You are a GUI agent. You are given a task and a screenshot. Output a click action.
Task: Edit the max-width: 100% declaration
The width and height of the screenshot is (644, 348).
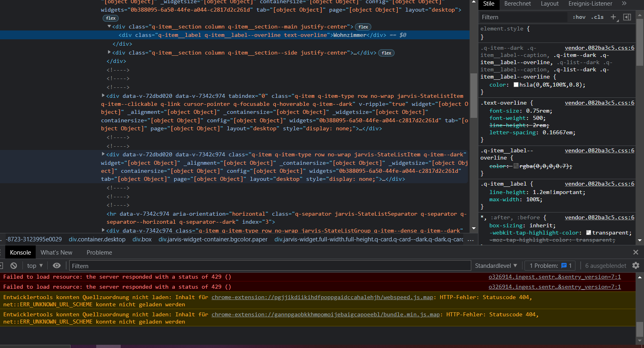(516, 199)
